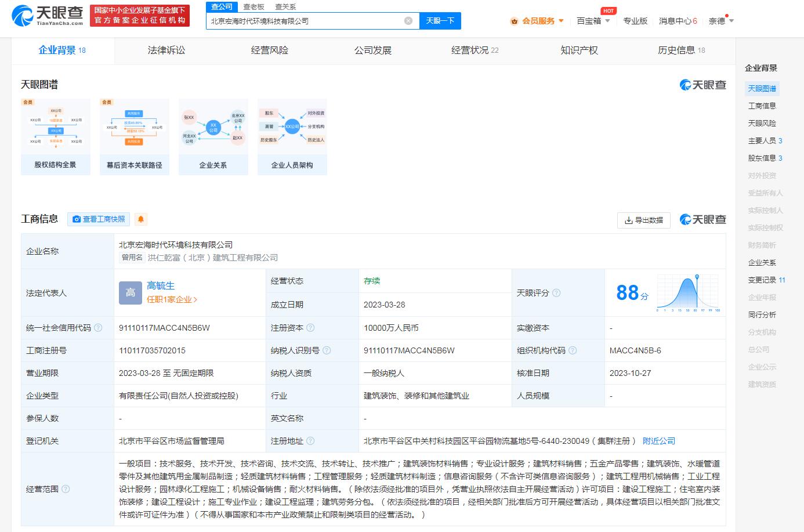Click help icon next to 注册资本
The image size is (804, 532).
(x=310, y=328)
